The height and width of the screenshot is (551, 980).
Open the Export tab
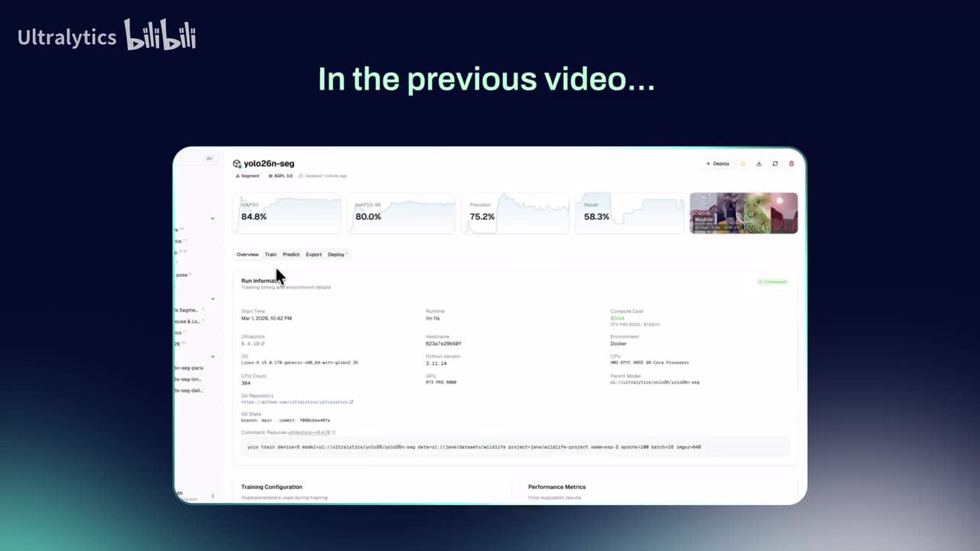(x=314, y=254)
